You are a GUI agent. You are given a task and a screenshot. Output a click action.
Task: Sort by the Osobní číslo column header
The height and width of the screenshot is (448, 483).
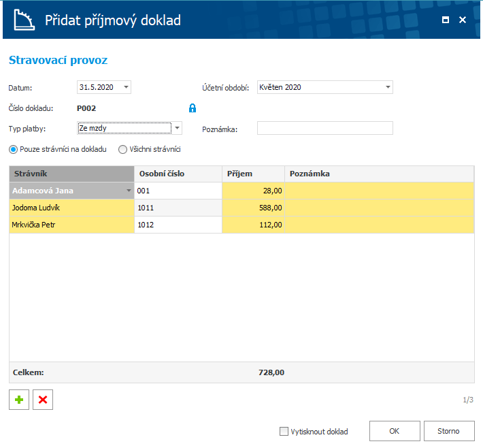178,174
